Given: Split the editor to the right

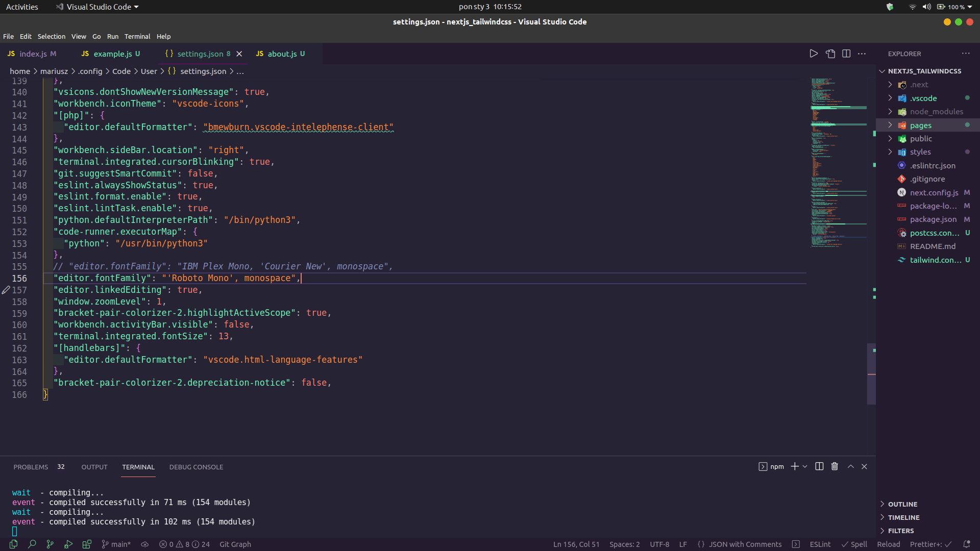Looking at the screenshot, I should (846, 54).
